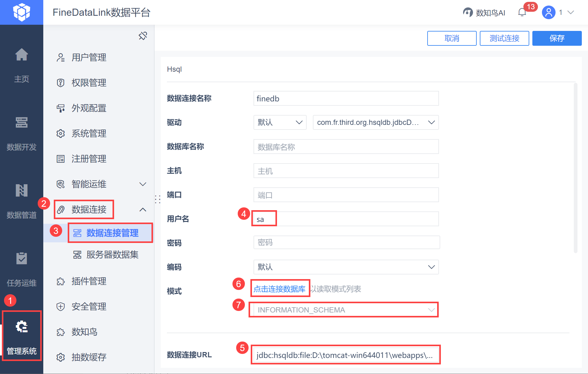Viewport: 588px width, 374px height.
Task: Focus the 数据库名称 field
Action: 346,147
